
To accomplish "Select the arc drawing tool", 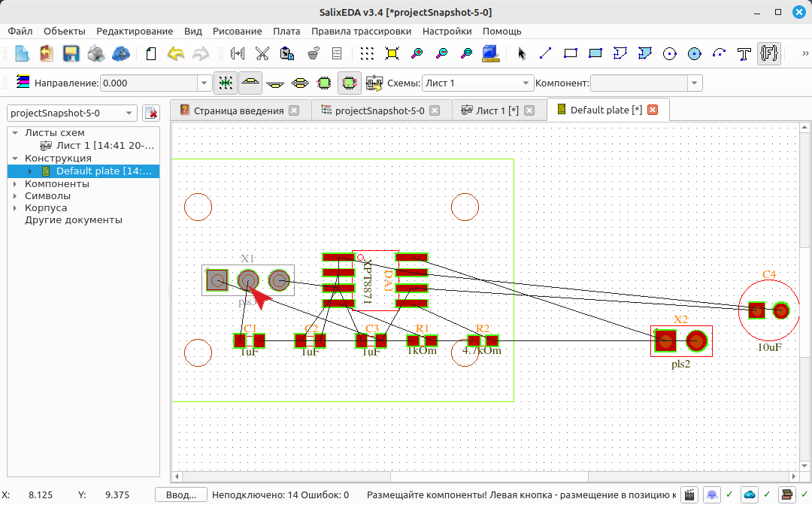I will click(x=720, y=53).
